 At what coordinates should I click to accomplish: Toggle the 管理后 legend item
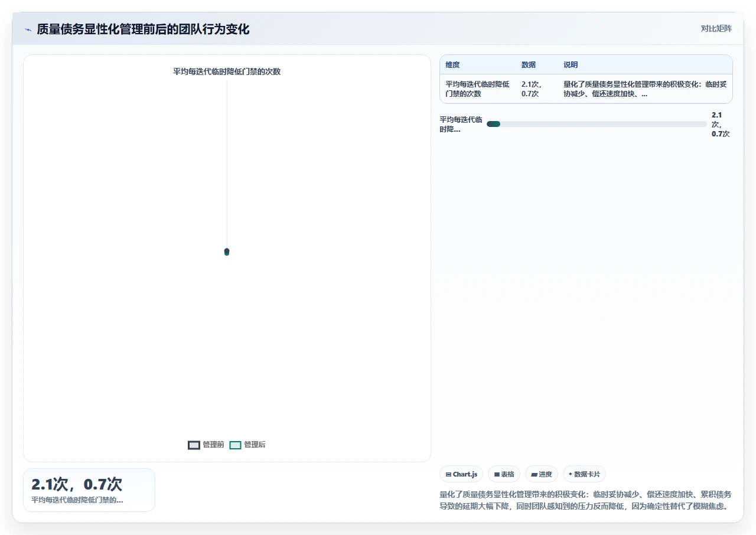point(247,445)
